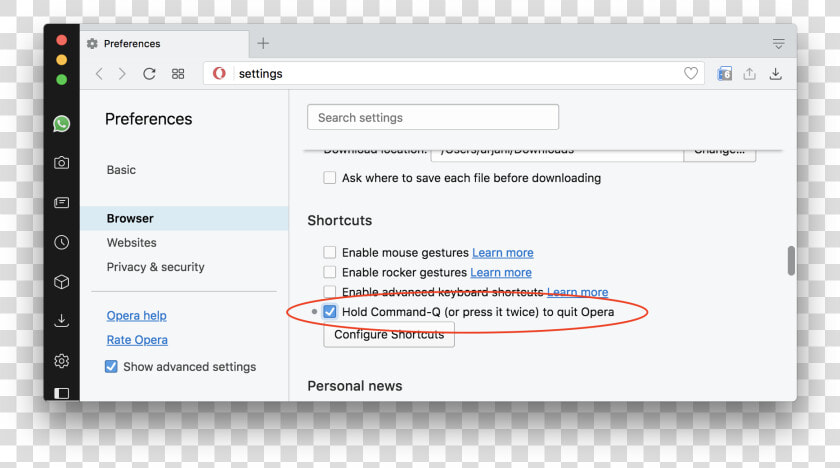Viewport: 840px width, 468px height.
Task: Open Basic preferences section
Action: pyautogui.click(x=121, y=170)
